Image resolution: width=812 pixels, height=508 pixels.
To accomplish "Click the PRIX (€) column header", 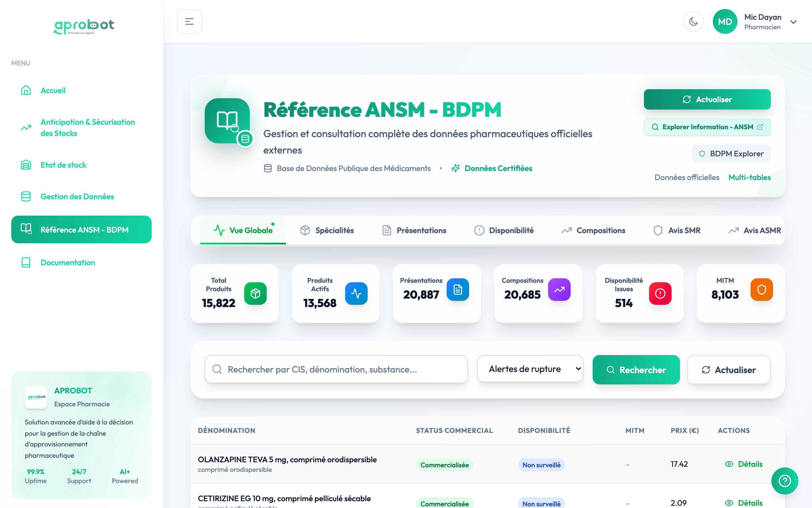I will 685,430.
